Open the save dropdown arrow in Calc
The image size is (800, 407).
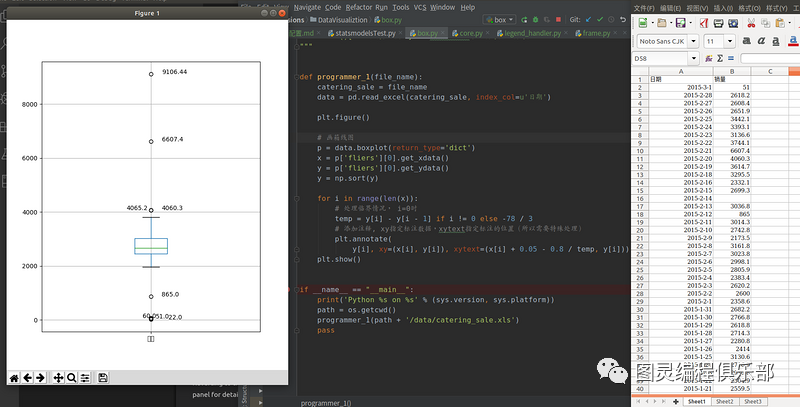point(690,23)
